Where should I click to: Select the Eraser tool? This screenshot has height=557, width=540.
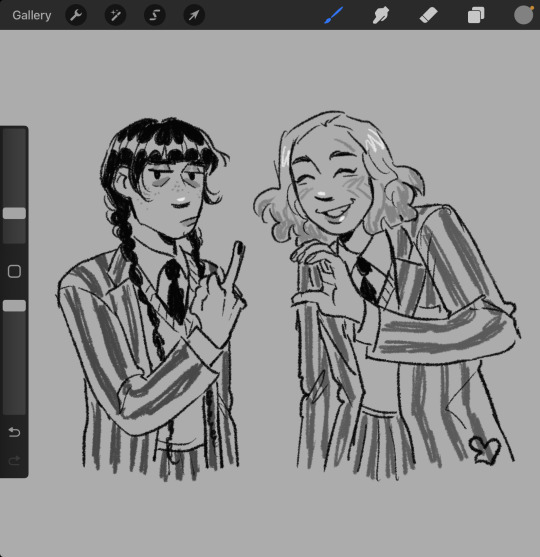pyautogui.click(x=428, y=16)
